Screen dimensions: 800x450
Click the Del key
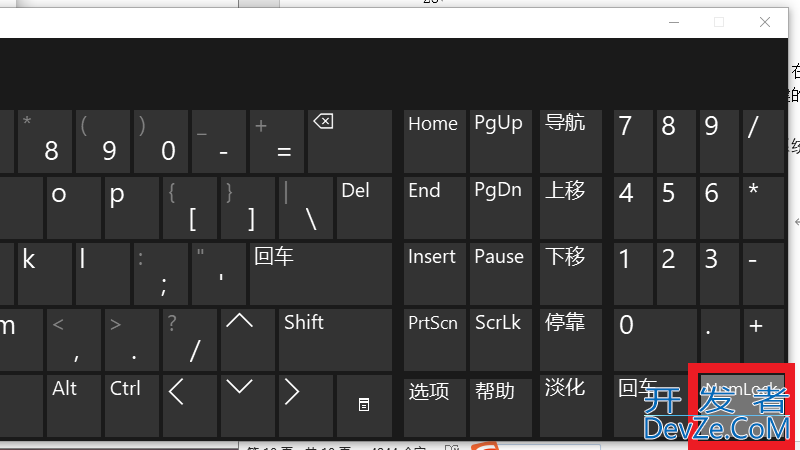364,208
